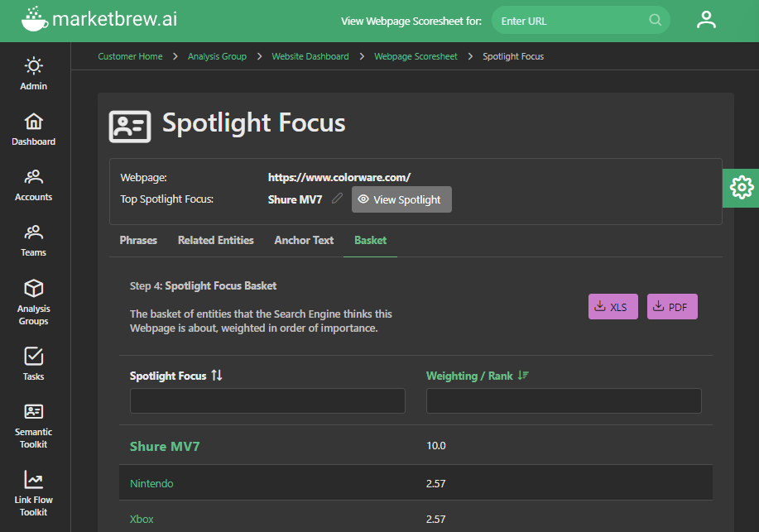
Task: Edit Top Spotlight Focus with pencil icon
Action: pos(337,199)
